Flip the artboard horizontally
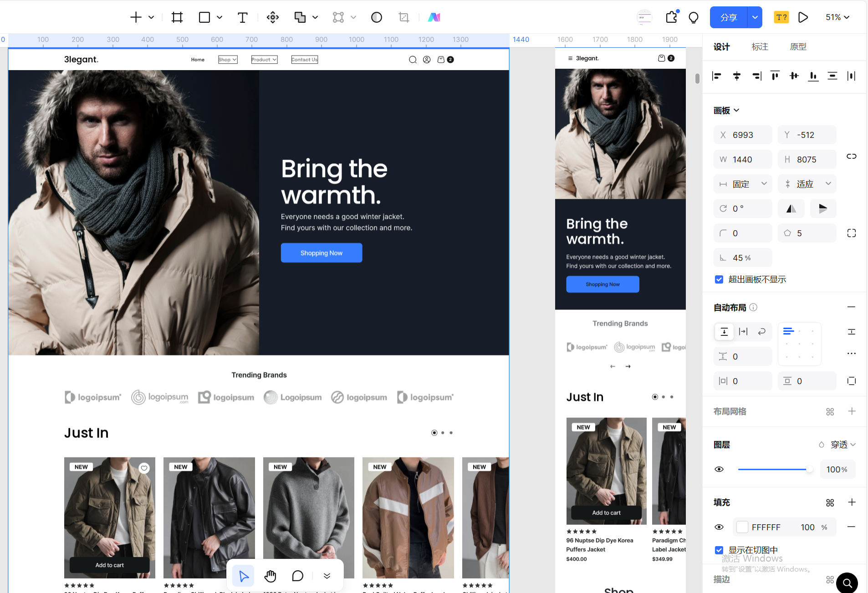 [x=791, y=208]
